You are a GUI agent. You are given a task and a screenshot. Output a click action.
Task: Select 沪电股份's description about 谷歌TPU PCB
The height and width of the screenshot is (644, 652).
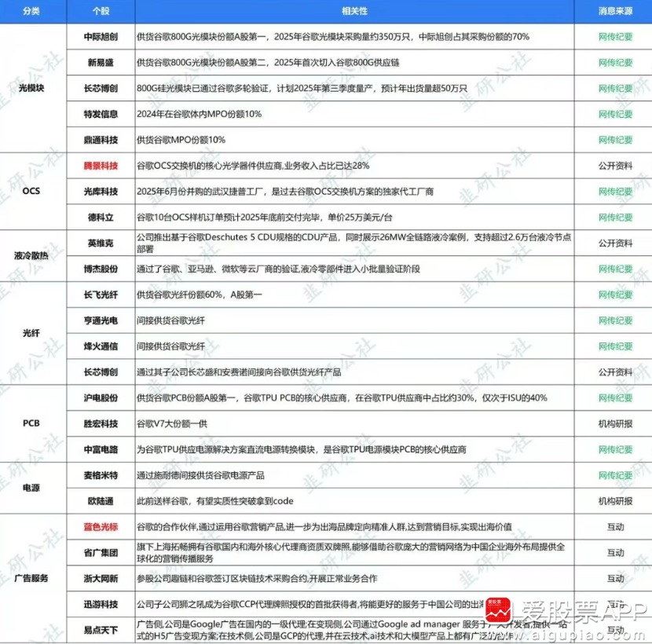[x=342, y=397]
